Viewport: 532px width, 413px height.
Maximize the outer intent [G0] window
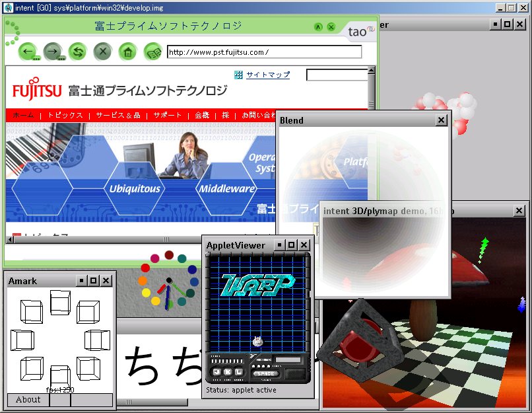click(x=512, y=8)
